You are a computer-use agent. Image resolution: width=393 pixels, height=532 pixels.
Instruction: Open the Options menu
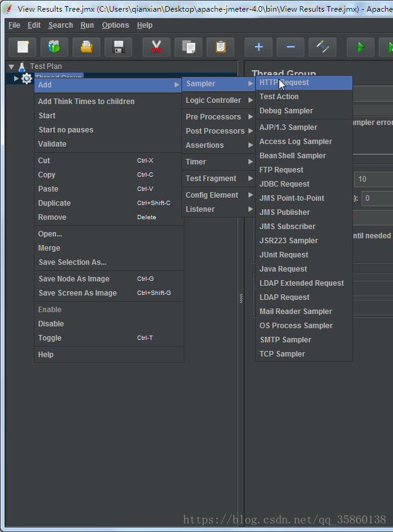116,25
